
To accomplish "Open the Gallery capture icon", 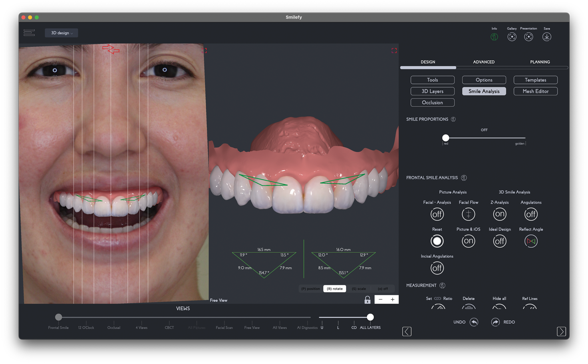I will click(x=512, y=36).
